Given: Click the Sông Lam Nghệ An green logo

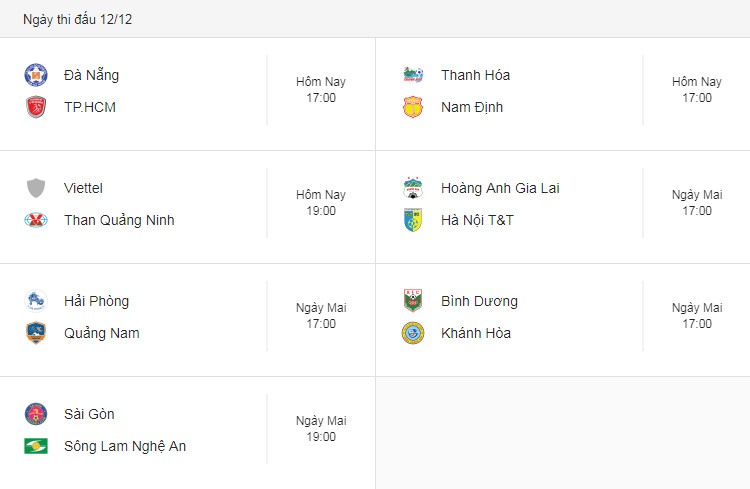Looking at the screenshot, I should pyautogui.click(x=36, y=446).
